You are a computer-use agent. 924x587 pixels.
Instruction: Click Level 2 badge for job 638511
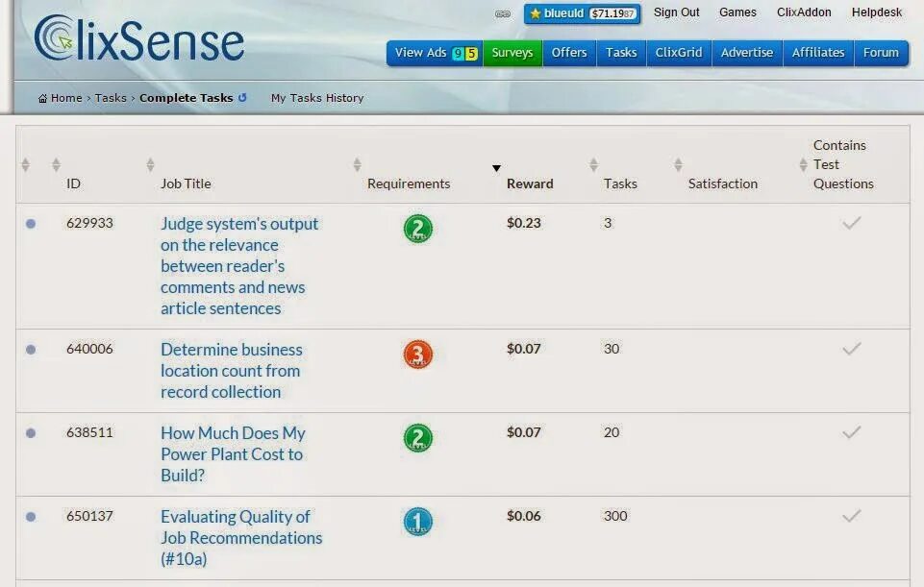pos(418,438)
